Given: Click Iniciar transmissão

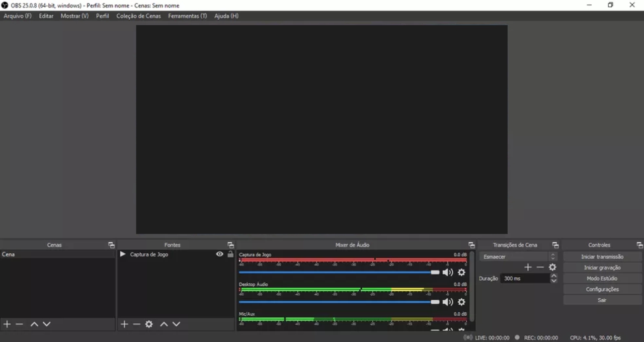Looking at the screenshot, I should tap(602, 256).
